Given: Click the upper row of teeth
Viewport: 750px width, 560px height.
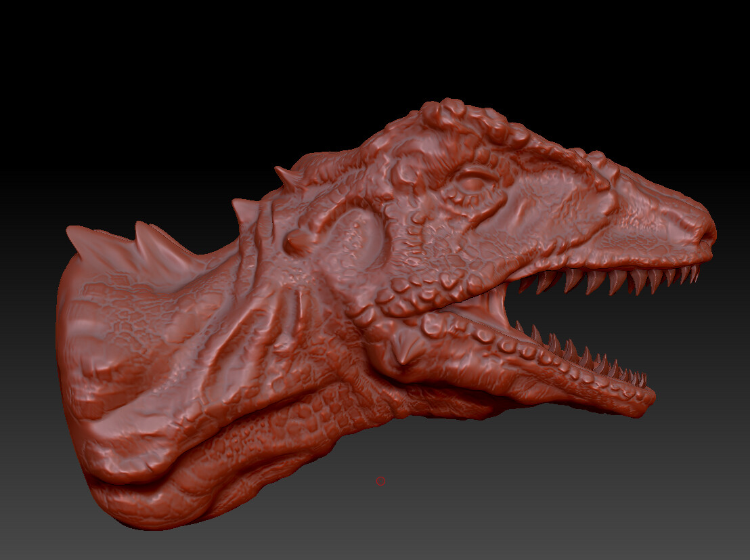Looking at the screenshot, I should (609, 281).
